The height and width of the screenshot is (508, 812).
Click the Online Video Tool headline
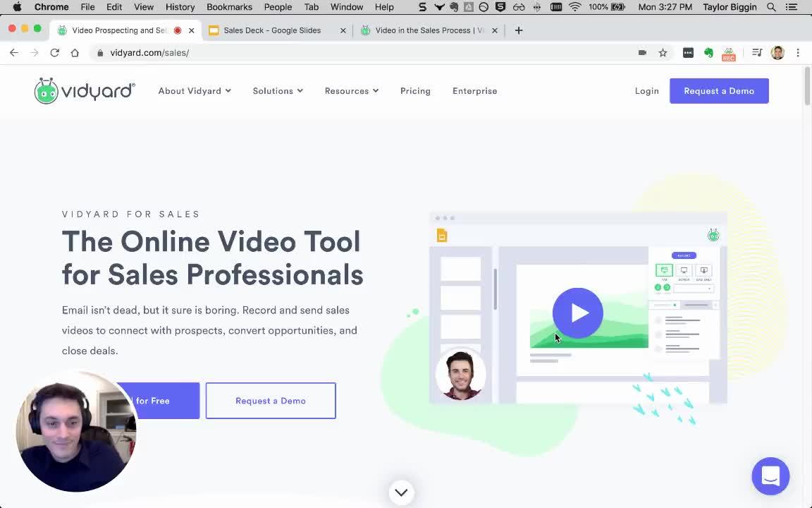point(212,258)
